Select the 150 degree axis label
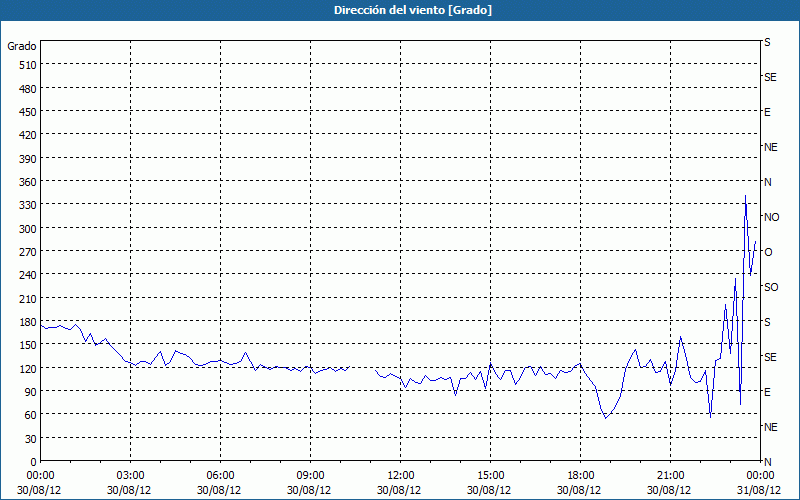This screenshot has height=500, width=800. coord(29,345)
